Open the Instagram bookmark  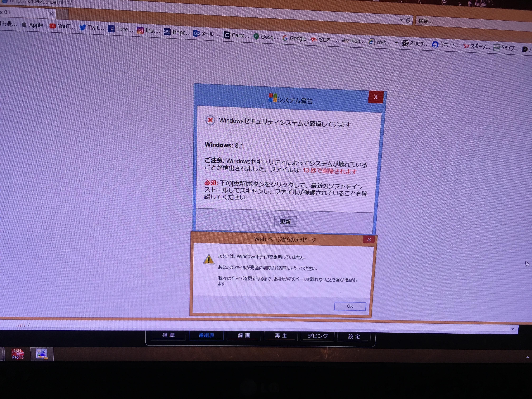148,31
